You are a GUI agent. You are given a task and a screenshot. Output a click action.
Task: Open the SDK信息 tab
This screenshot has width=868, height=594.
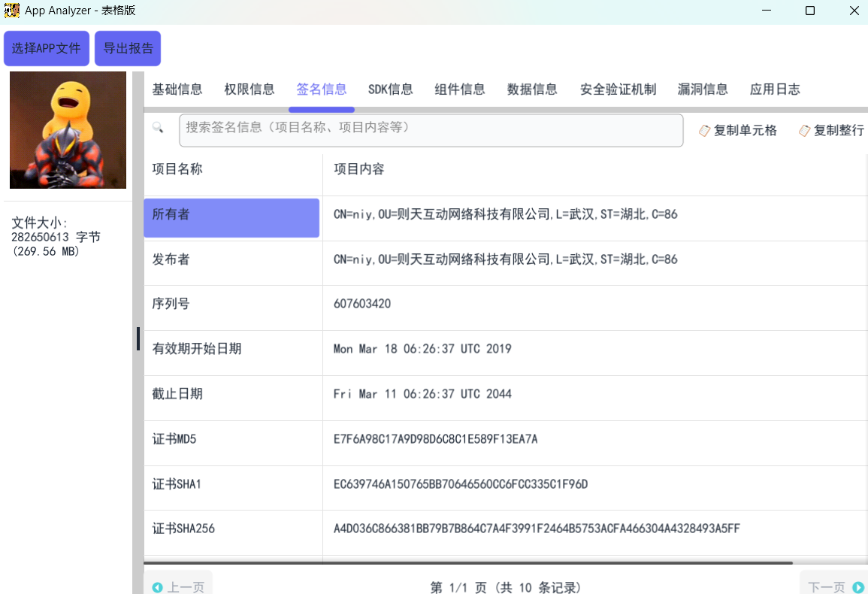coord(390,89)
